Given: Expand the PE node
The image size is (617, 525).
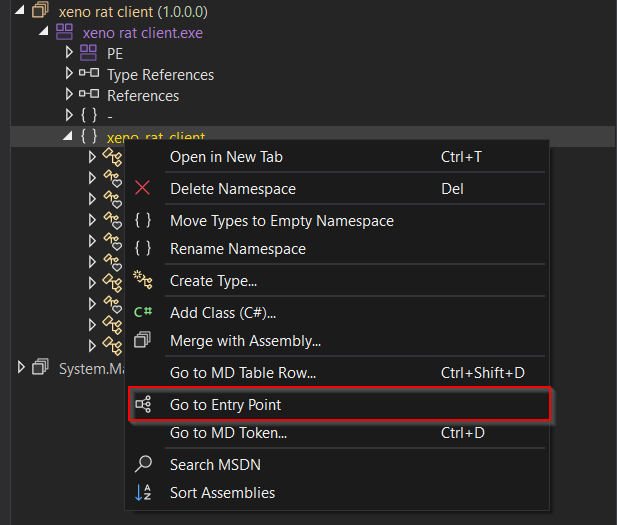Looking at the screenshot, I should 69,53.
